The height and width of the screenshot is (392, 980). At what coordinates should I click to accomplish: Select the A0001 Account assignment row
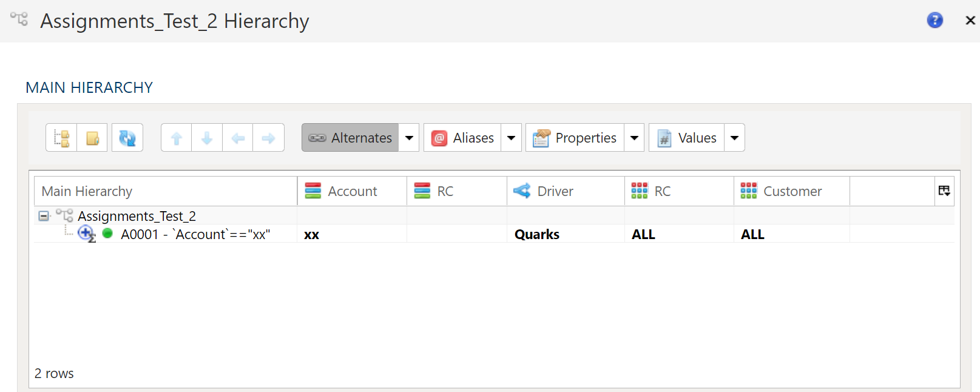pyautogui.click(x=494, y=234)
